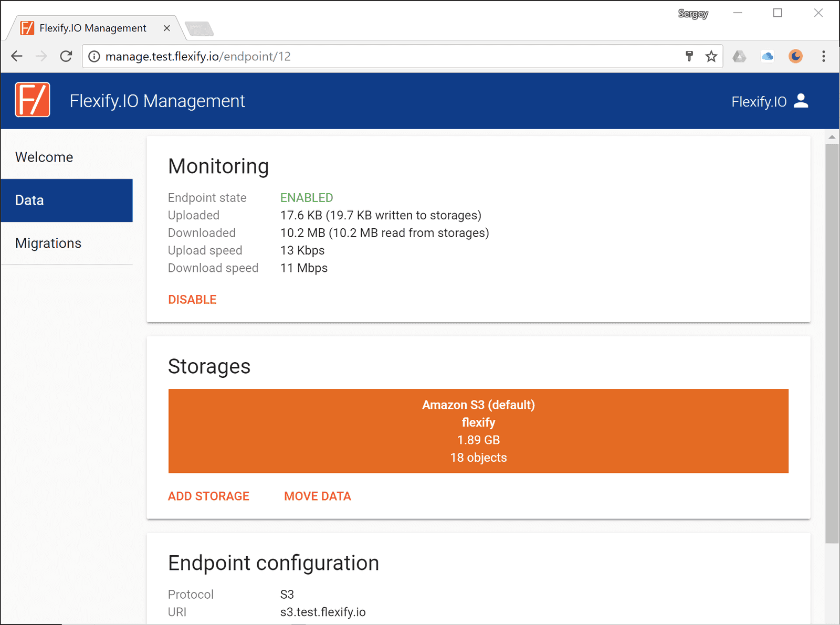Open the Migrations sidebar item
The image size is (840, 625).
(48, 243)
